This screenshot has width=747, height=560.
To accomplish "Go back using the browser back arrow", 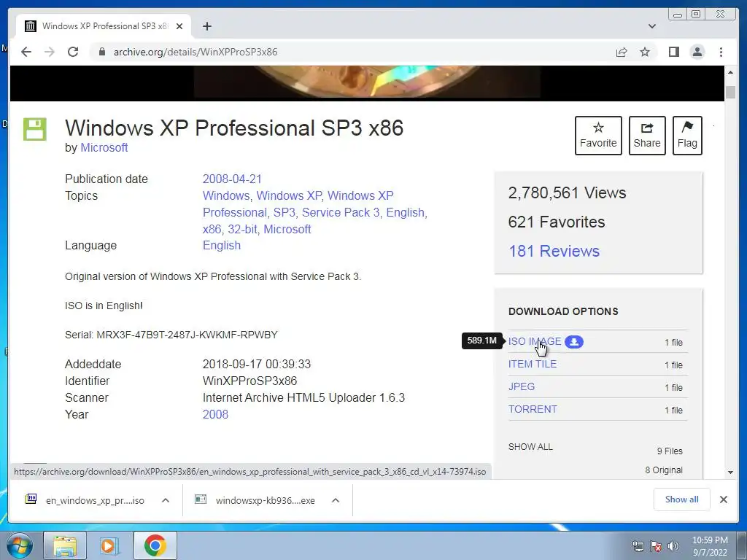I will 26,52.
